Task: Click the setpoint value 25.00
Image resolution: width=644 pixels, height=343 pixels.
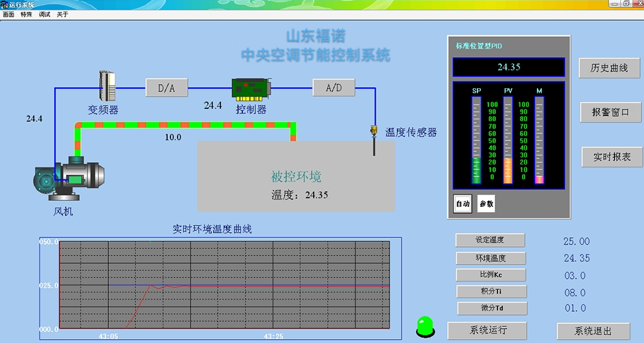Action: point(577,241)
